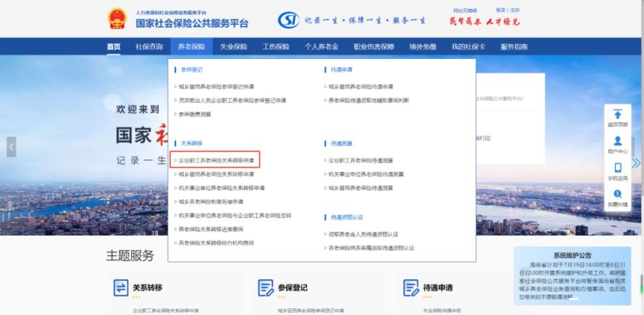Select 养老保险供养亲属领取待遇资格认证

point(371,248)
